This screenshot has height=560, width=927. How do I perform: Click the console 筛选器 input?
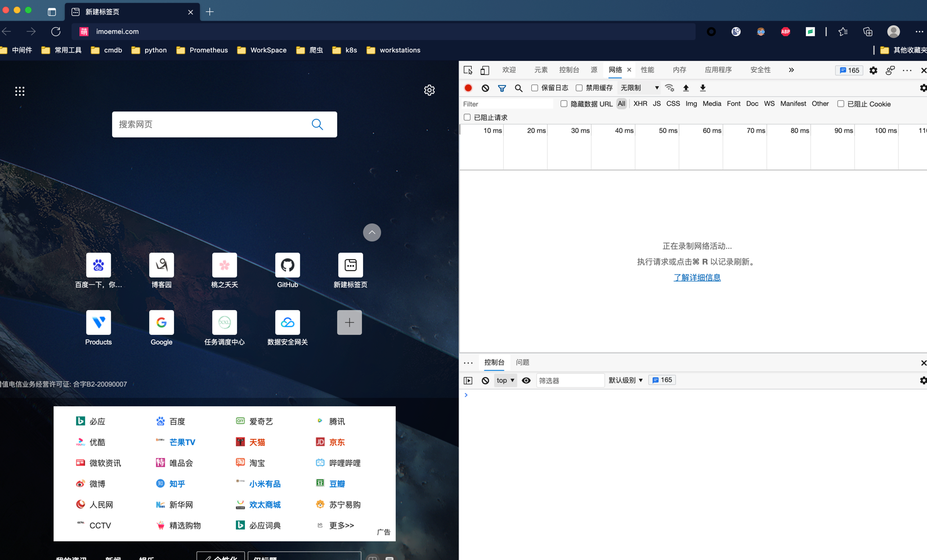[570, 380]
